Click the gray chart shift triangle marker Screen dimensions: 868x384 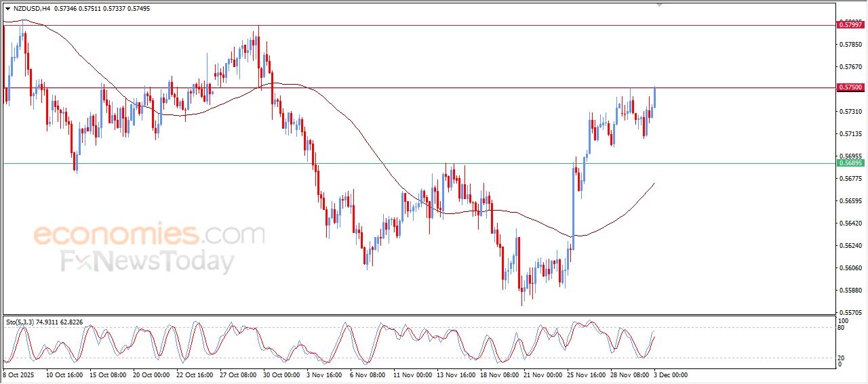659,5
